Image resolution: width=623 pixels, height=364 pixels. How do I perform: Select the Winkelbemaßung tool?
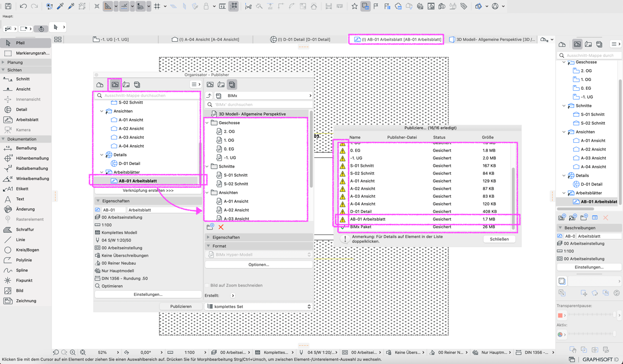coord(26,179)
